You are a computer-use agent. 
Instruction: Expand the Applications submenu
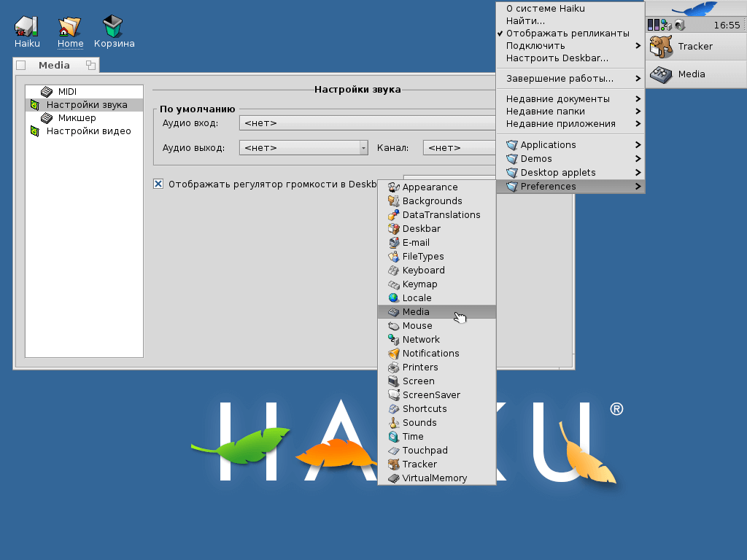click(x=570, y=145)
